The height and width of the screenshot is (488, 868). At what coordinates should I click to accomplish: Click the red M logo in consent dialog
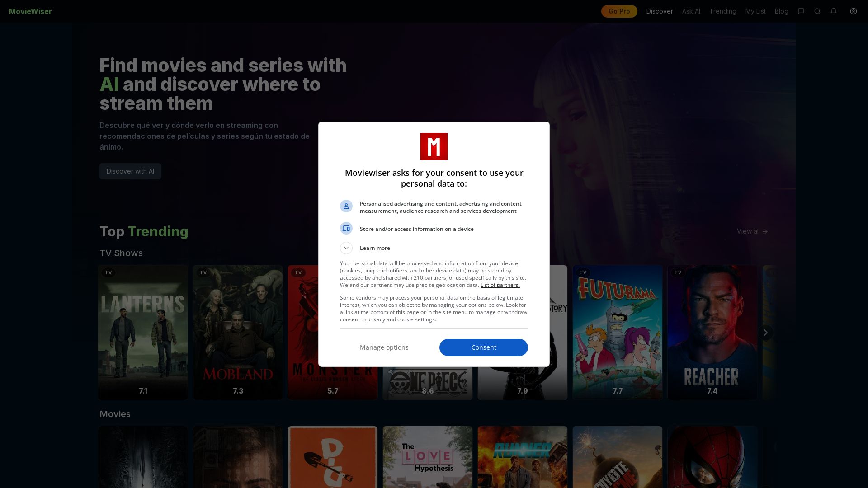(434, 146)
